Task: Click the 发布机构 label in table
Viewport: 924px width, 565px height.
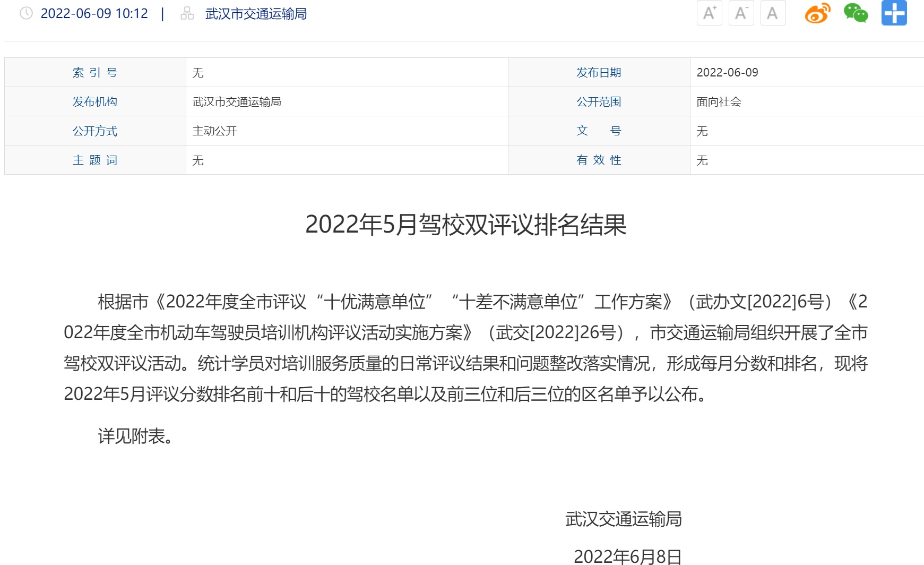Action: 95,102
